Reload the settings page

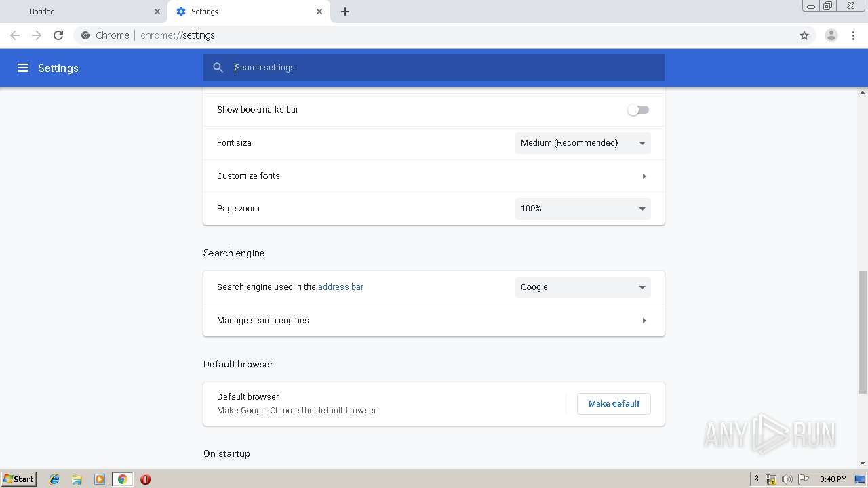pyautogui.click(x=58, y=35)
